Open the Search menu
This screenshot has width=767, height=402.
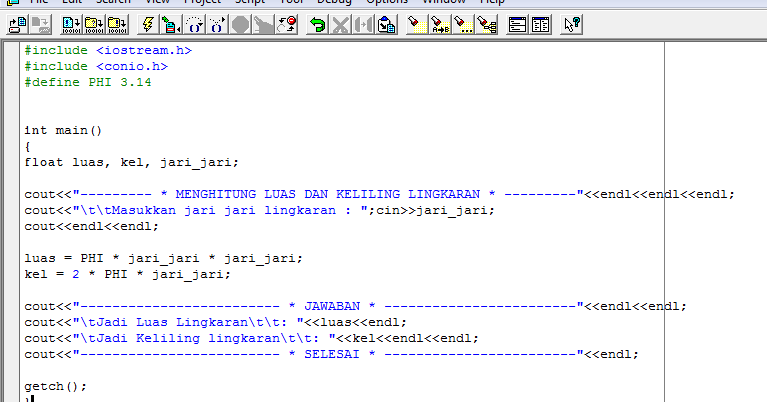pos(113,2)
